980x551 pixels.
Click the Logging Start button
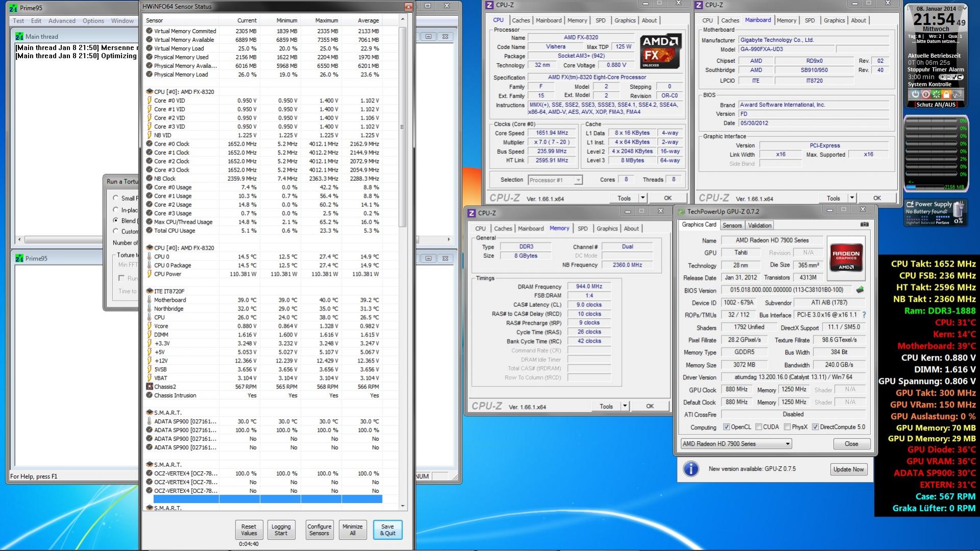(x=281, y=530)
